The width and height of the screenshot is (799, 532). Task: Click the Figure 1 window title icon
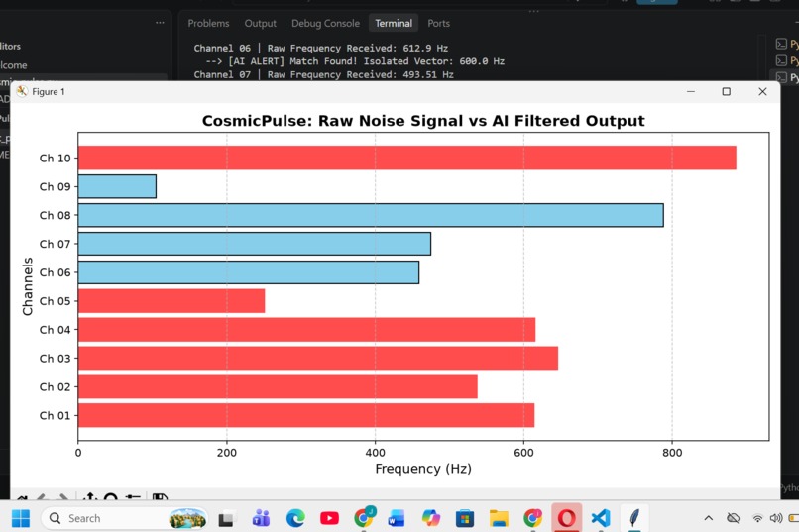coord(22,91)
